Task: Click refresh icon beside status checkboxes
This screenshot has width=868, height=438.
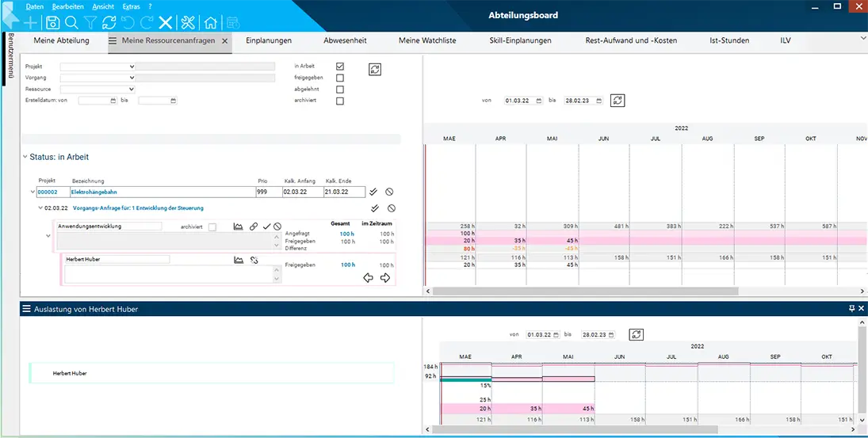Action: 375,69
